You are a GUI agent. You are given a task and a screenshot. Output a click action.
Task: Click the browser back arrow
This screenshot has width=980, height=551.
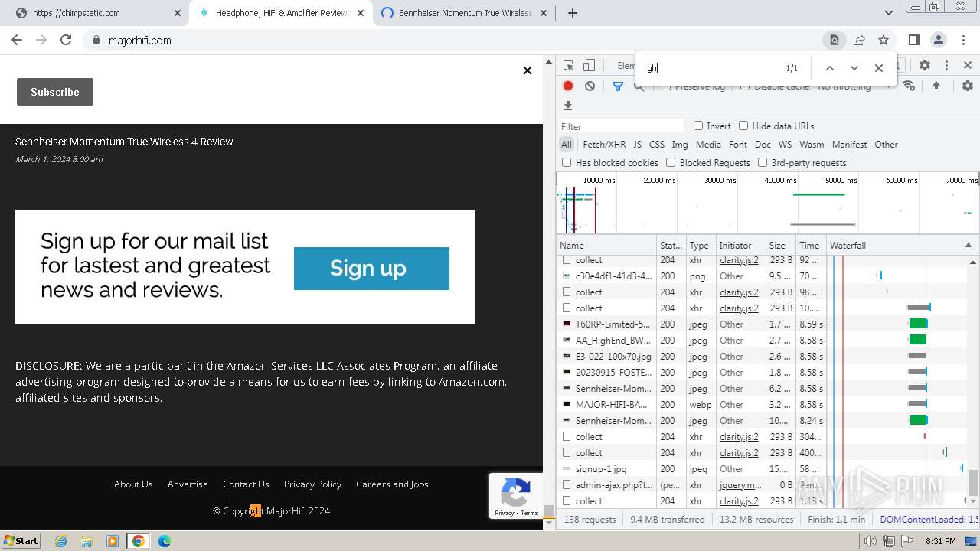click(17, 40)
